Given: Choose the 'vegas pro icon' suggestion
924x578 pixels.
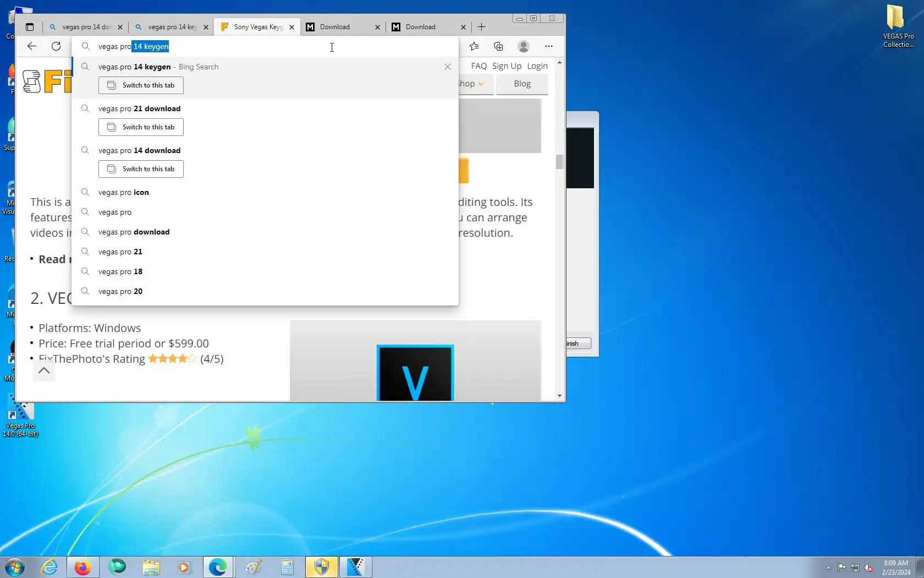Looking at the screenshot, I should (x=265, y=192).
